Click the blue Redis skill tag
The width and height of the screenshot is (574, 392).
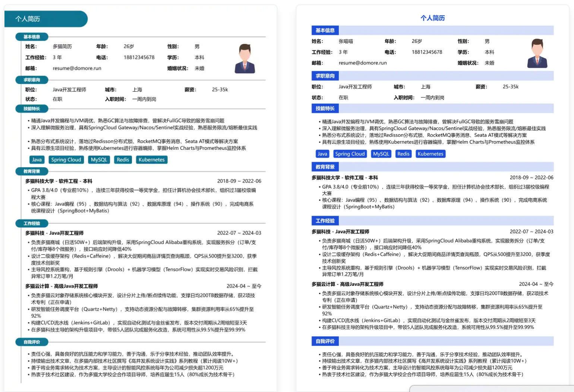click(x=403, y=154)
